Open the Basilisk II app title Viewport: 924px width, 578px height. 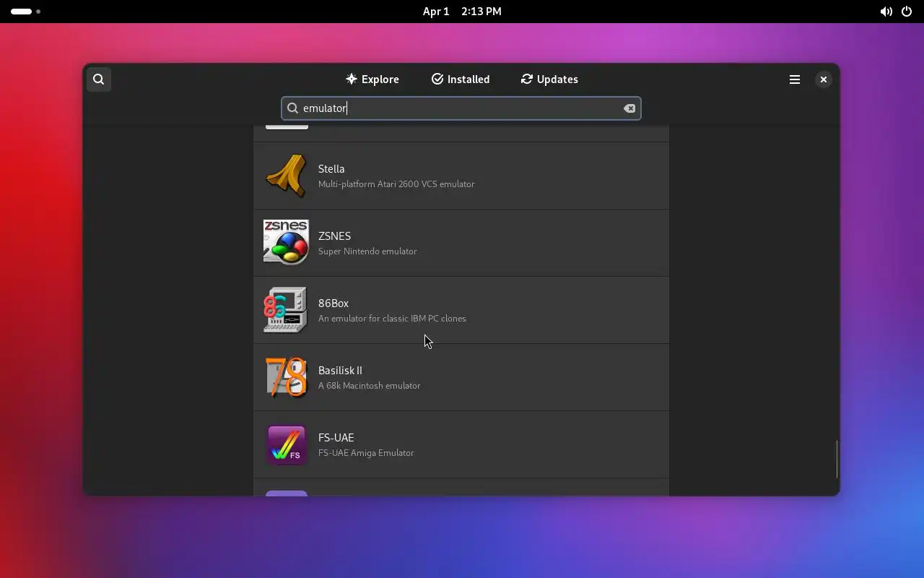(x=340, y=371)
